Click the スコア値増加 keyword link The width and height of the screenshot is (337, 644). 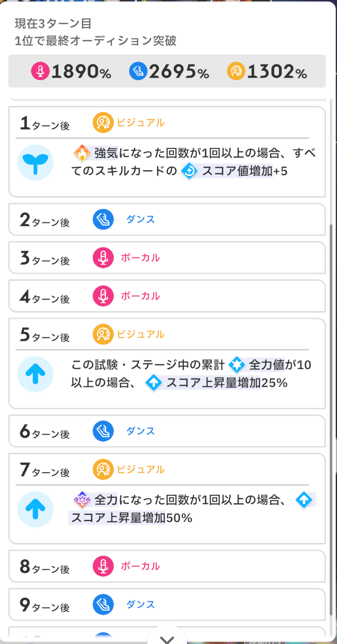[x=237, y=171]
